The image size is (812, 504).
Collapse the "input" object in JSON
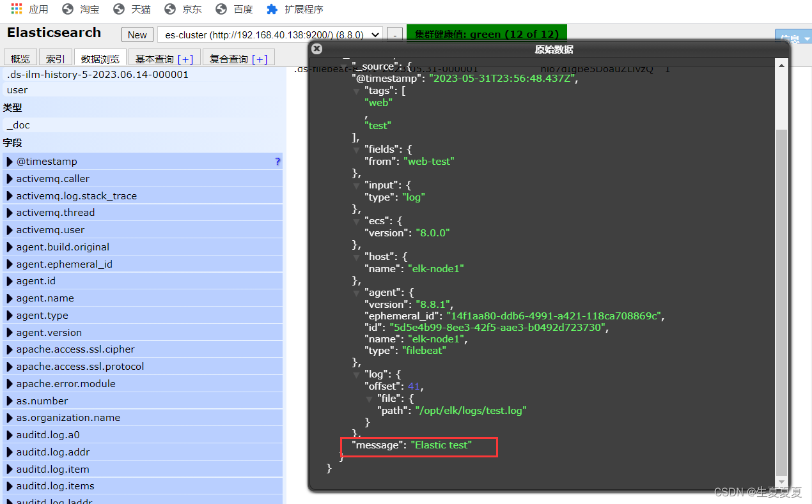(x=357, y=185)
